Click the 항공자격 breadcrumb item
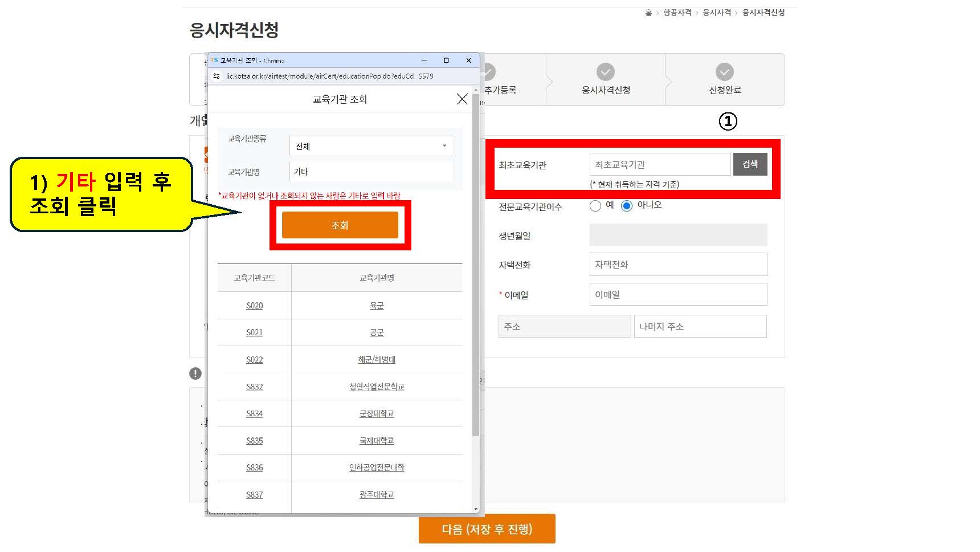980x552 pixels. click(677, 13)
